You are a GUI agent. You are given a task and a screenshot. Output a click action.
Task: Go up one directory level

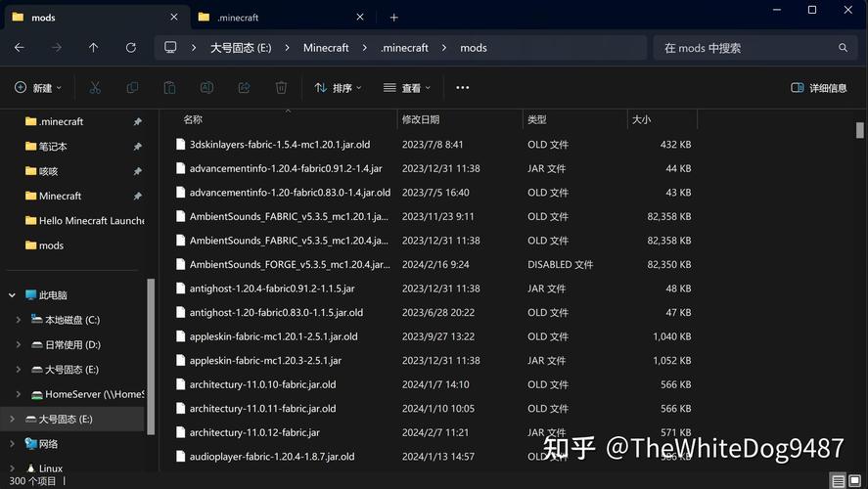click(x=93, y=47)
